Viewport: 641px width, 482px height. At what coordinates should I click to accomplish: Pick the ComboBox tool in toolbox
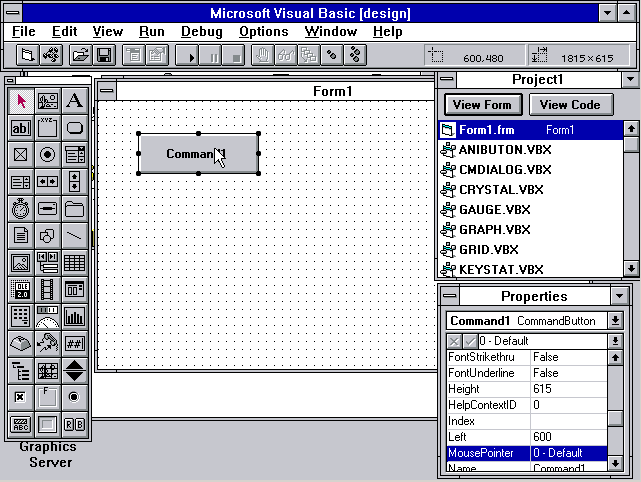coord(74,155)
